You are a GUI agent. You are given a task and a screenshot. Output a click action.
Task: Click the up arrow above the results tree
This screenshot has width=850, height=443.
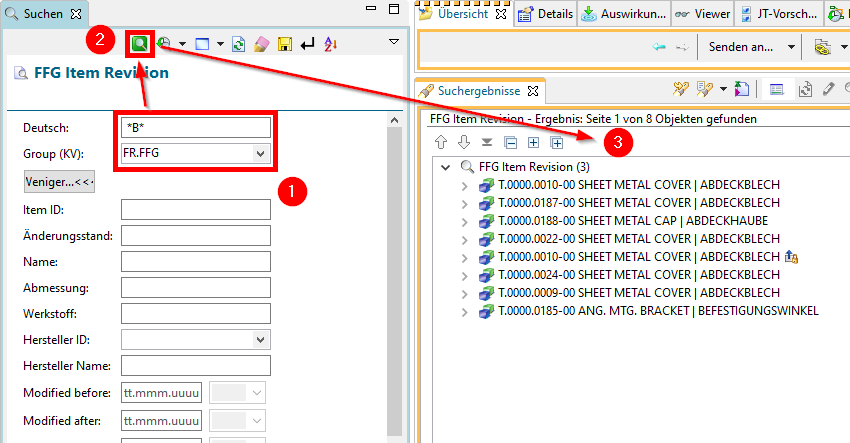(x=441, y=142)
